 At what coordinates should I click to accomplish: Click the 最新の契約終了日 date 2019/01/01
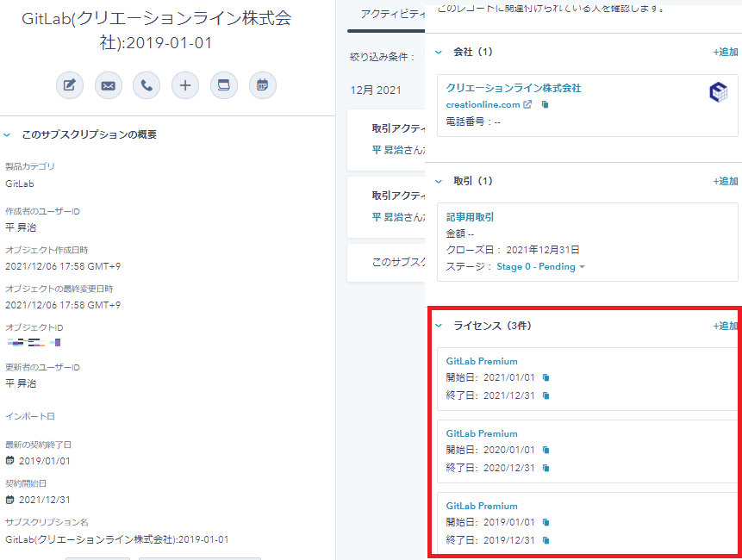tap(45, 461)
